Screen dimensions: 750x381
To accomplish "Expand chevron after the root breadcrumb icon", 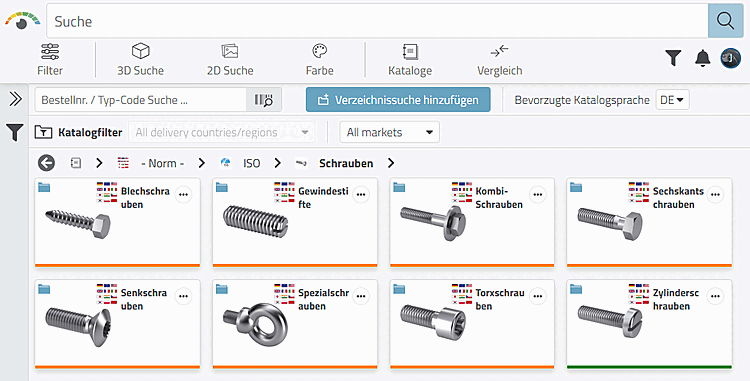I will [99, 163].
